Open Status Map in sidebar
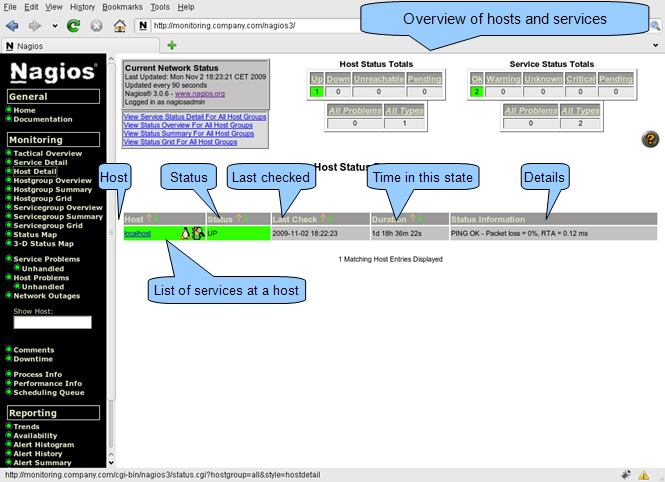Screen dimensions: 665x482 35,234
